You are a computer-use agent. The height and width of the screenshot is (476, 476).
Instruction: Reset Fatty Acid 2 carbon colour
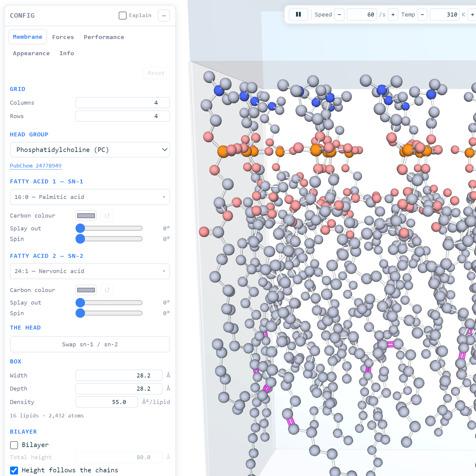click(x=107, y=290)
